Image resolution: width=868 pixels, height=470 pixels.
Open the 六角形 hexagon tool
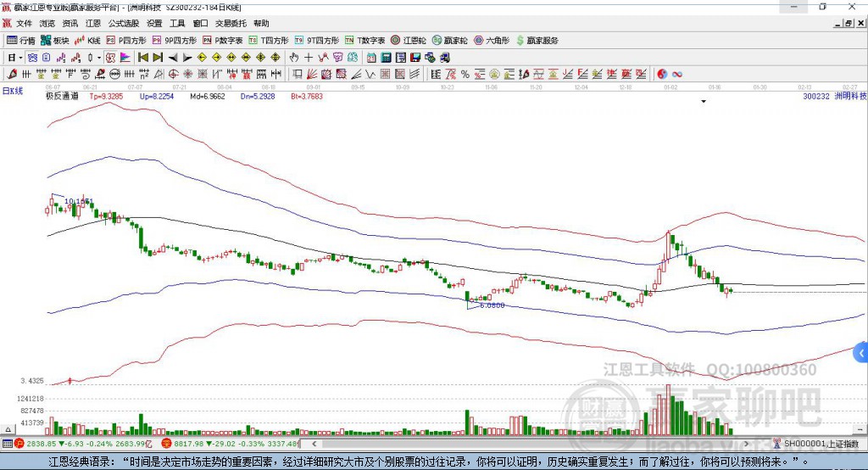pos(492,41)
